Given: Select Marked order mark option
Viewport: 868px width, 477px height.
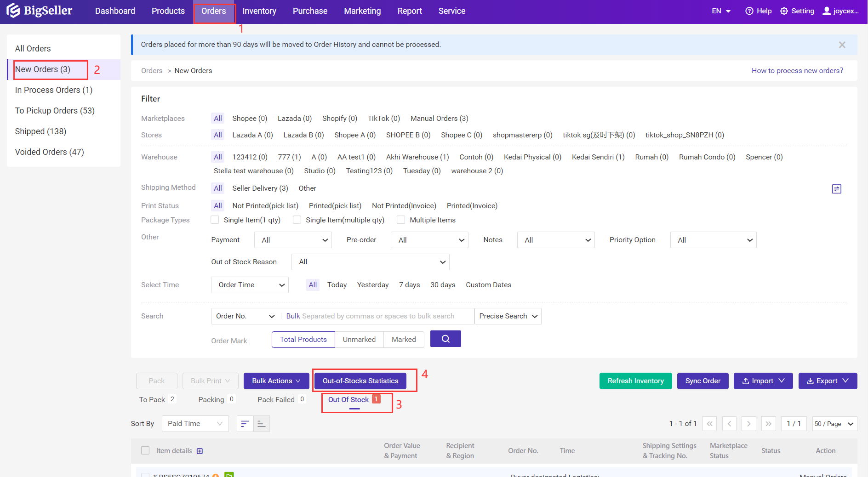Looking at the screenshot, I should (x=404, y=339).
